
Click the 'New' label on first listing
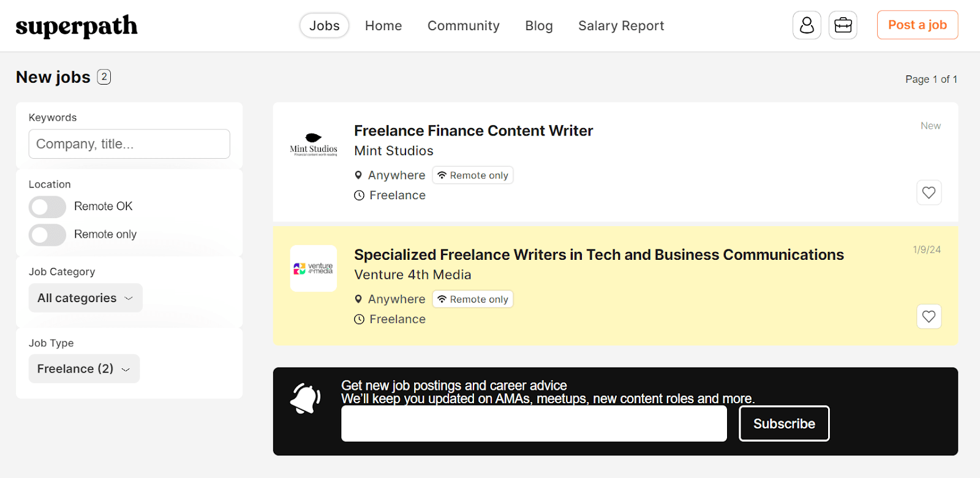pos(930,126)
